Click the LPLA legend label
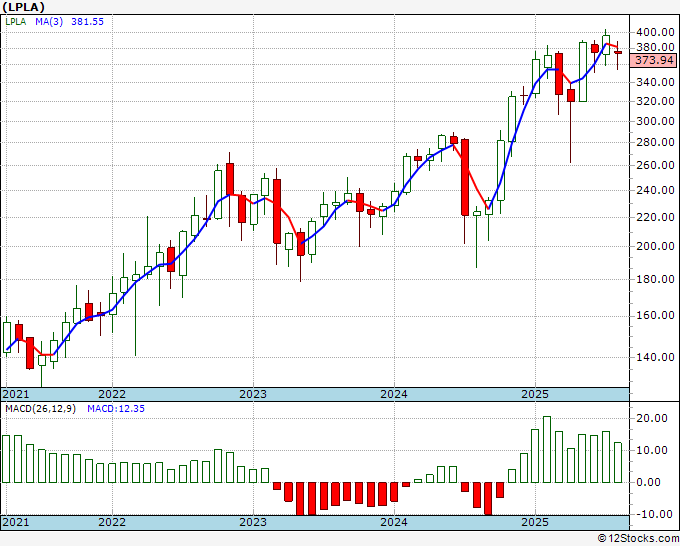This screenshot has width=680, height=546. coord(16,21)
